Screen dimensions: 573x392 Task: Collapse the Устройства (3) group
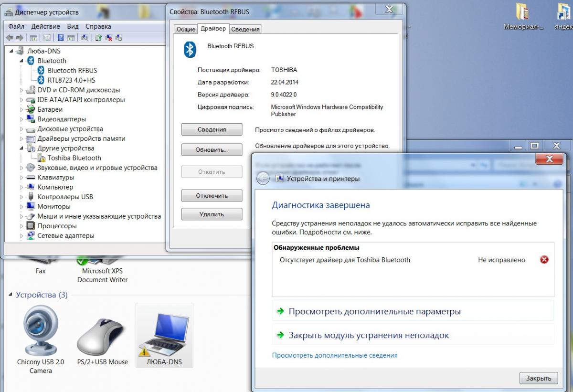point(11,295)
